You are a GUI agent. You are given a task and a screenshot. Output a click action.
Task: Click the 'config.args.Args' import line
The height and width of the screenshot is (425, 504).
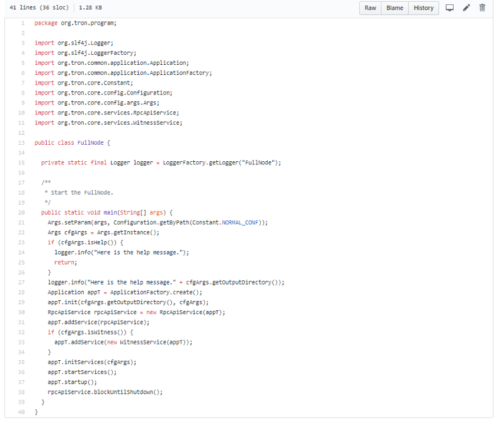[x=97, y=103]
